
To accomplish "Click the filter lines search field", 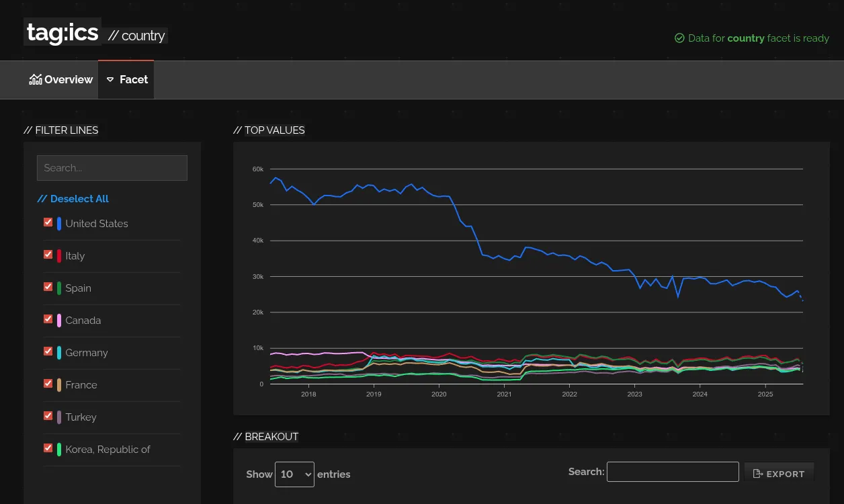I will click(112, 168).
